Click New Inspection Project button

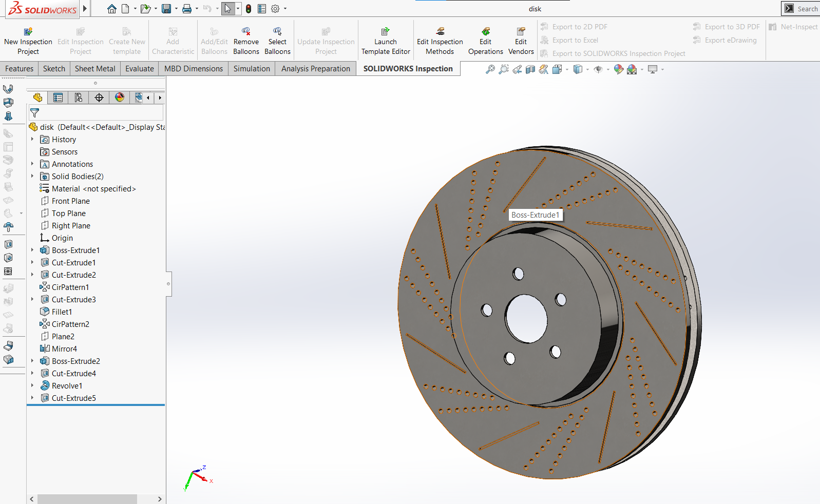(x=28, y=41)
